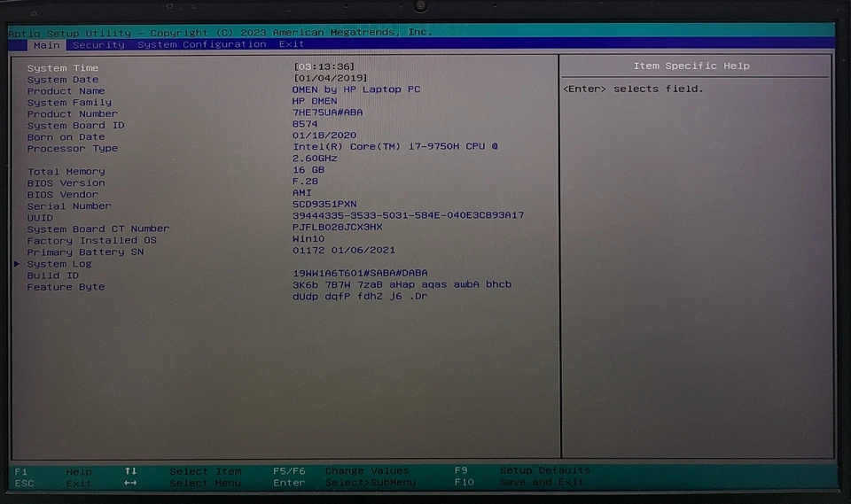Click the Serial Number label
This screenshot has height=504, width=851.
pos(69,206)
